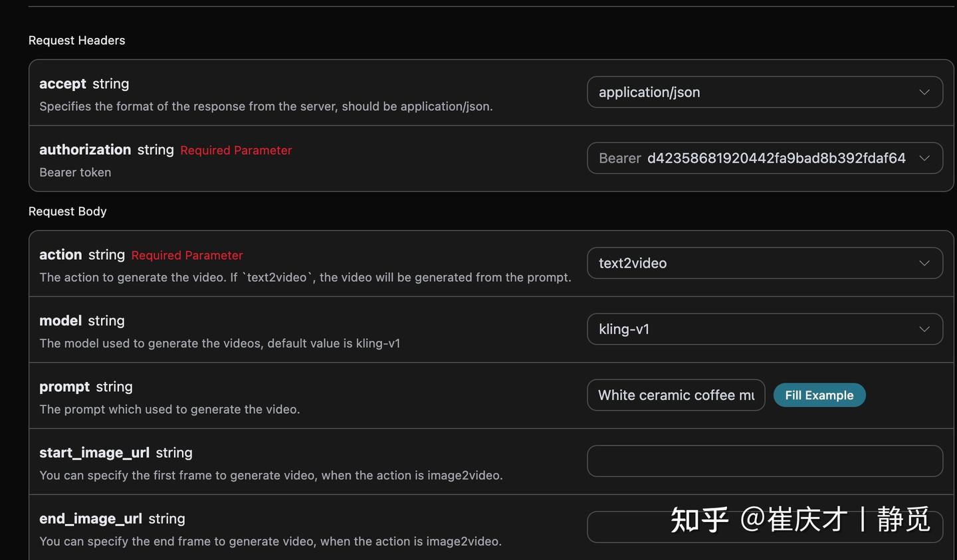Viewport: 957px width, 560px height.
Task: Click the text2video value in action field
Action: click(632, 263)
